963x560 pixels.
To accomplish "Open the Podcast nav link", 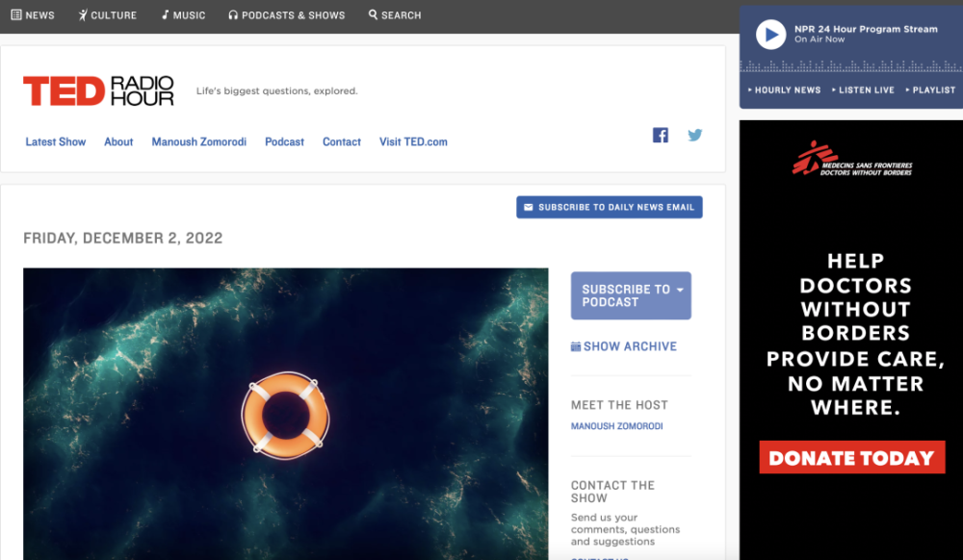I will click(284, 141).
